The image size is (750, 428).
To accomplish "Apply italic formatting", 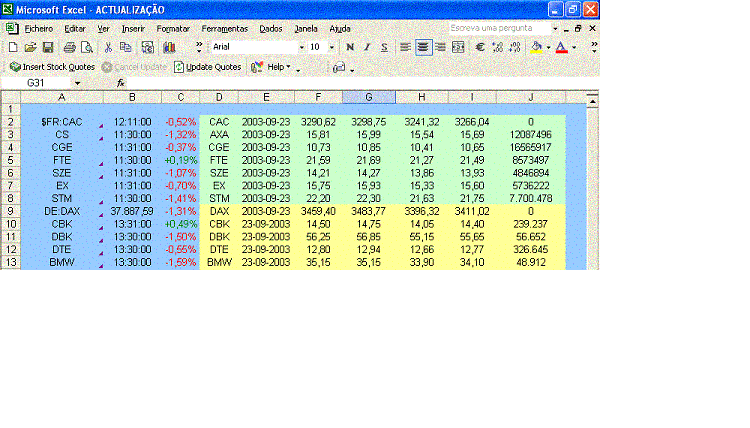I will (x=367, y=47).
